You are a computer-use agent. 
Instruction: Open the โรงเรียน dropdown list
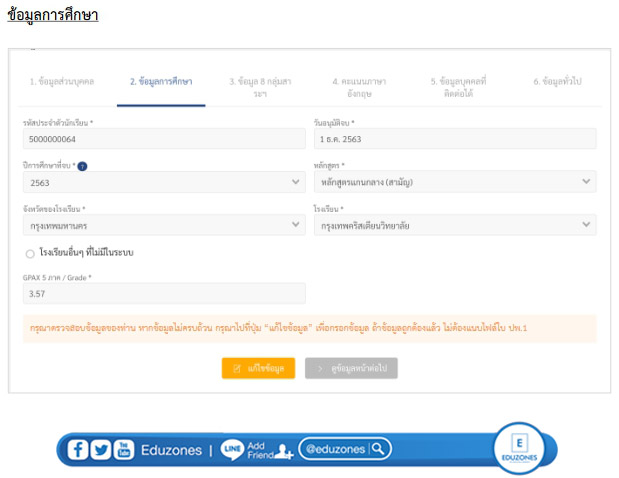tap(455, 226)
